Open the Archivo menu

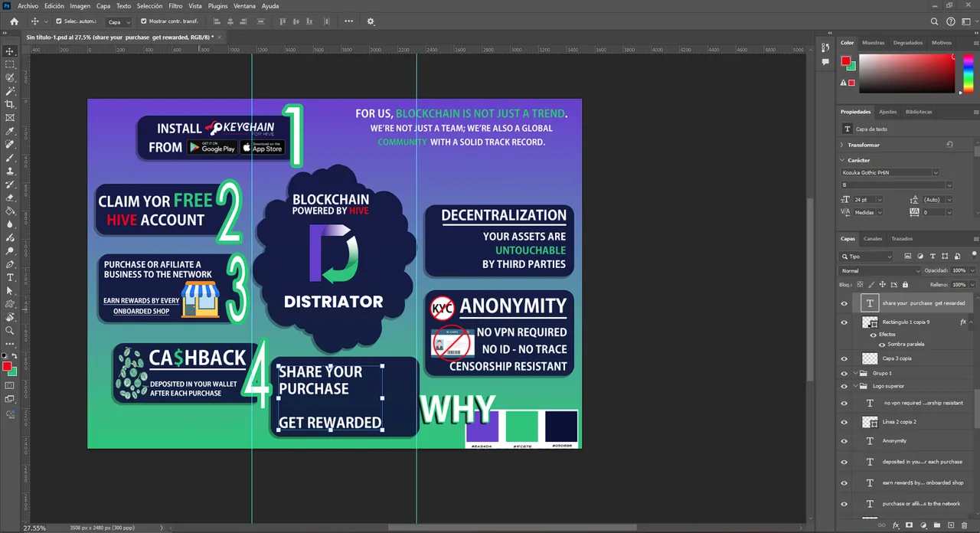[28, 5]
